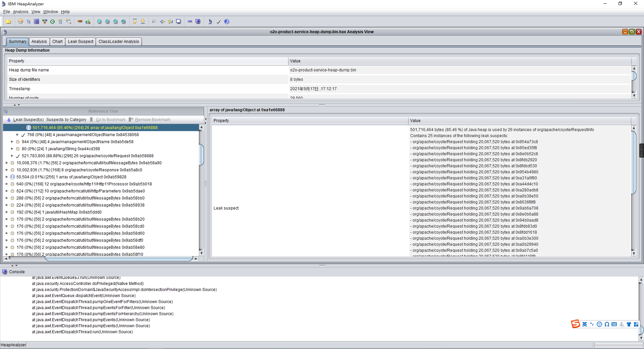Click the blue question mark help icon

(x=227, y=21)
